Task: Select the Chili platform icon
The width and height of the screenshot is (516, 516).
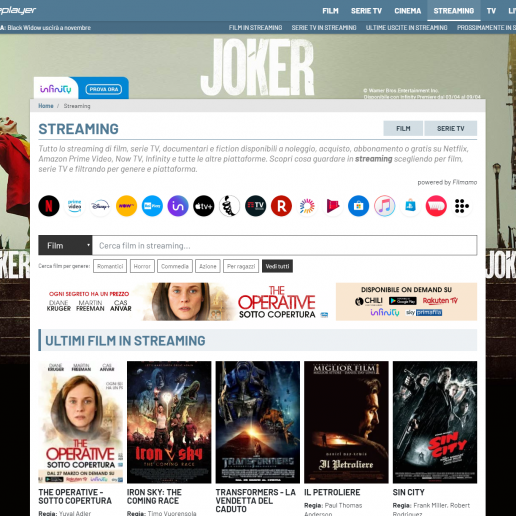Action: [230, 206]
